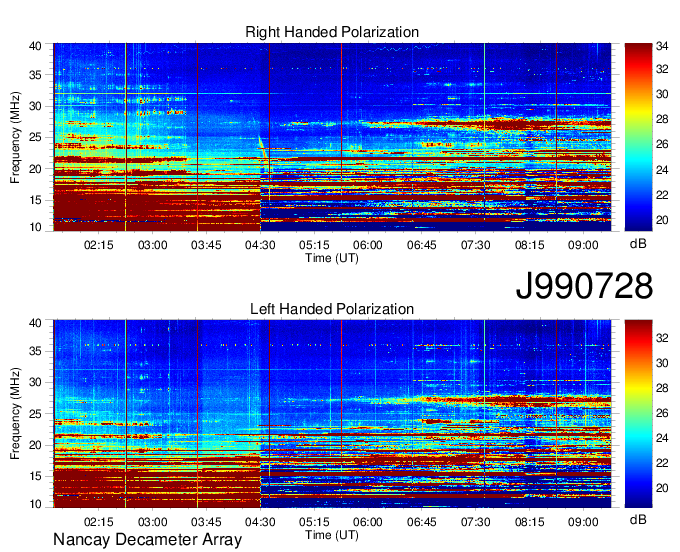Click '08:15' time tick of Left Handed plot
This screenshot has width=680, height=552.
[530, 522]
